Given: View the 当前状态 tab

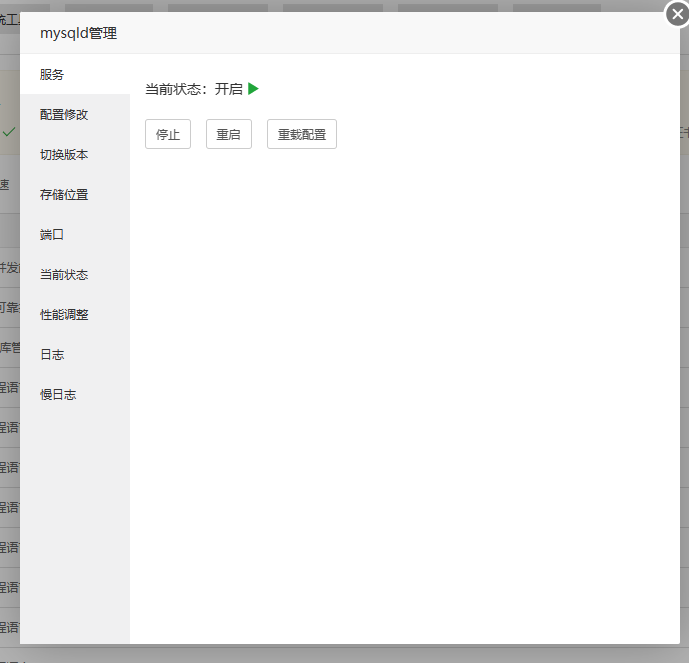Looking at the screenshot, I should (75, 274).
